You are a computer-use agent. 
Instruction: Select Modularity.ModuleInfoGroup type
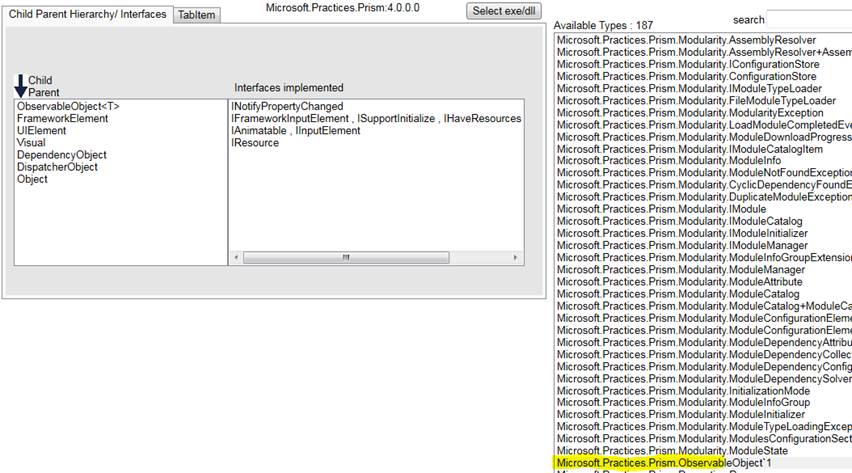(x=683, y=402)
